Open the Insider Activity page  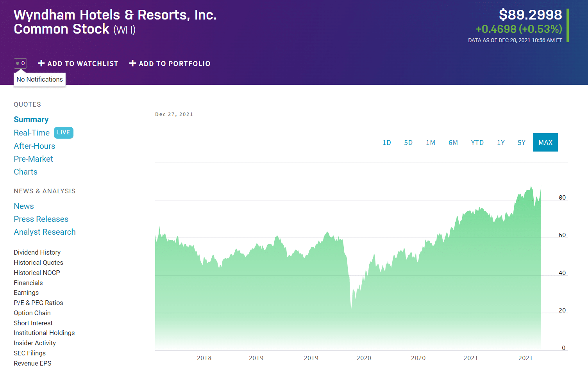35,343
